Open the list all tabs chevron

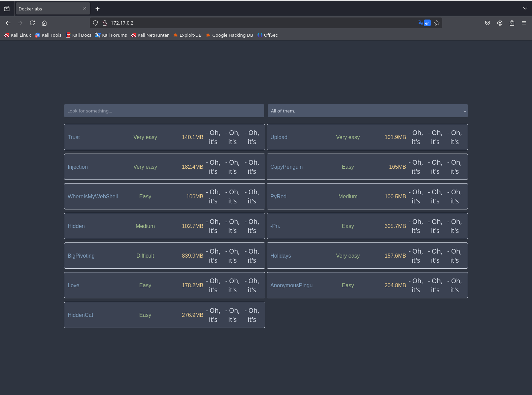coord(525,8)
